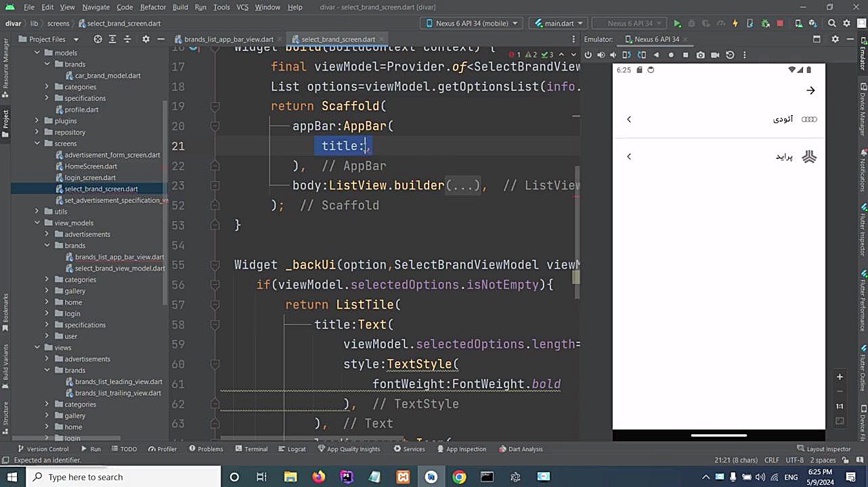868x487 pixels.
Task: Open the Layout Inspector button
Action: pos(824,449)
